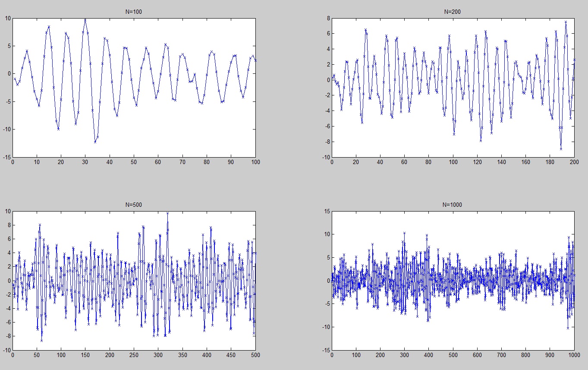The image size is (588, 370).
Task: Select the lowest trough in the N=100 plot
Action: coord(95,142)
